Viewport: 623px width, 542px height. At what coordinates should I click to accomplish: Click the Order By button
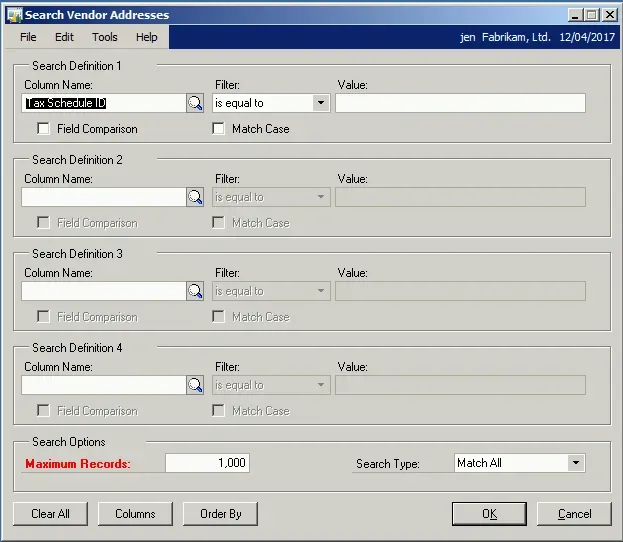(221, 514)
